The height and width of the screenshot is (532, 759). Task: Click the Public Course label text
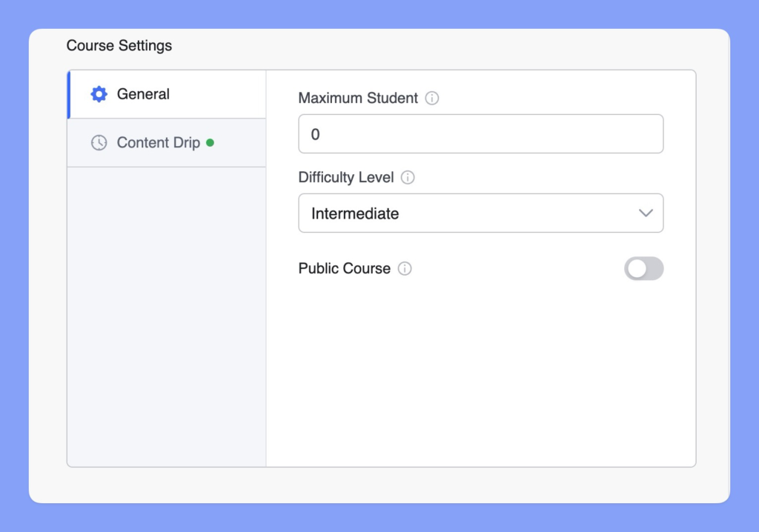pyautogui.click(x=344, y=269)
